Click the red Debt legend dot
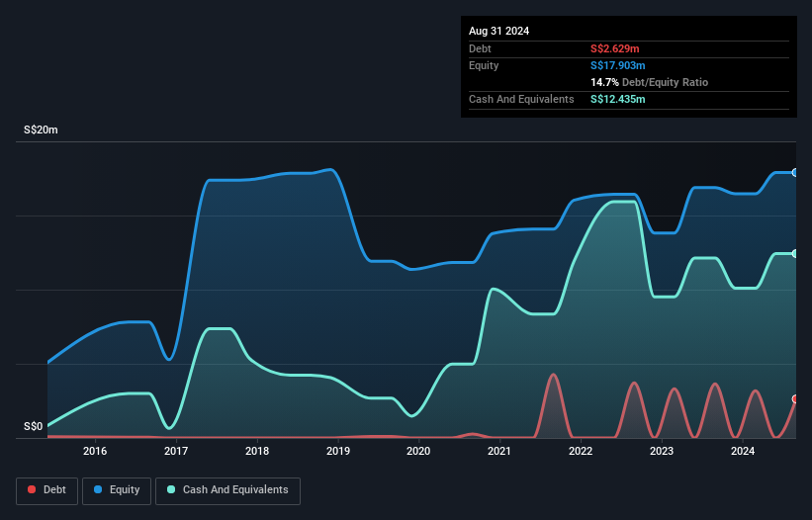The image size is (812, 520). (x=32, y=489)
